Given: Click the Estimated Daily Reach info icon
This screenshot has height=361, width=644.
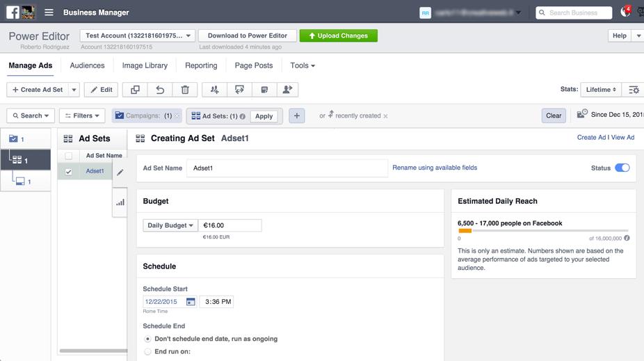Looking at the screenshot, I should [627, 238].
